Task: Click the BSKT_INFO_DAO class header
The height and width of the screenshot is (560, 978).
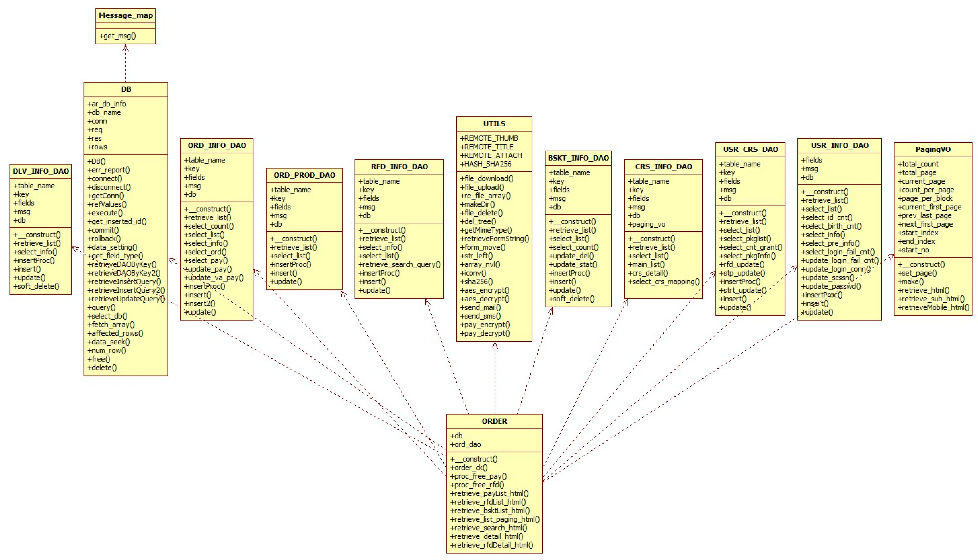Action: pyautogui.click(x=578, y=158)
